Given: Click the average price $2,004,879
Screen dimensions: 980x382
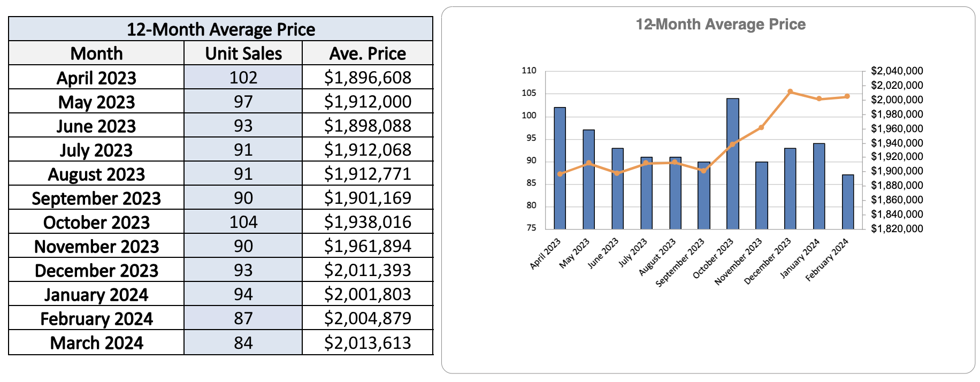Looking at the screenshot, I should click(x=367, y=318).
